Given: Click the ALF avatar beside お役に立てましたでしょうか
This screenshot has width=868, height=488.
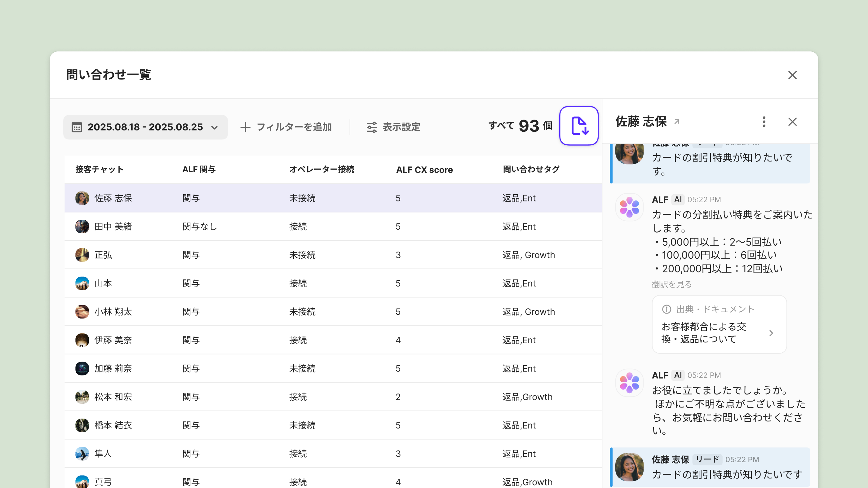Looking at the screenshot, I should point(629,383).
